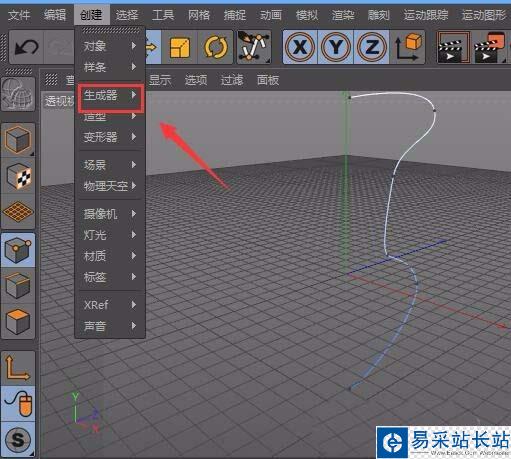Select Points mode icon
511x459 pixels.
pos(18,250)
